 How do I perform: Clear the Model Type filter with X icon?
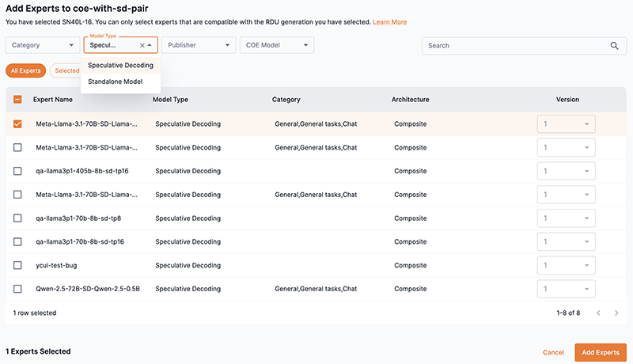pyautogui.click(x=141, y=46)
